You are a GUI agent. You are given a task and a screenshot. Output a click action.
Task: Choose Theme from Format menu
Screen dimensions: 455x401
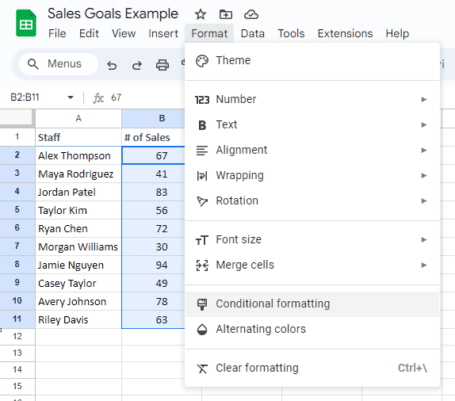pyautogui.click(x=312, y=61)
